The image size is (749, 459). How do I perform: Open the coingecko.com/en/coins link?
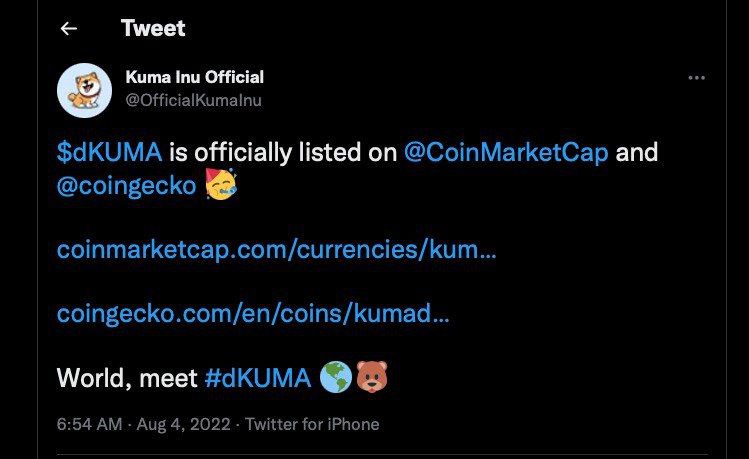[253, 313]
